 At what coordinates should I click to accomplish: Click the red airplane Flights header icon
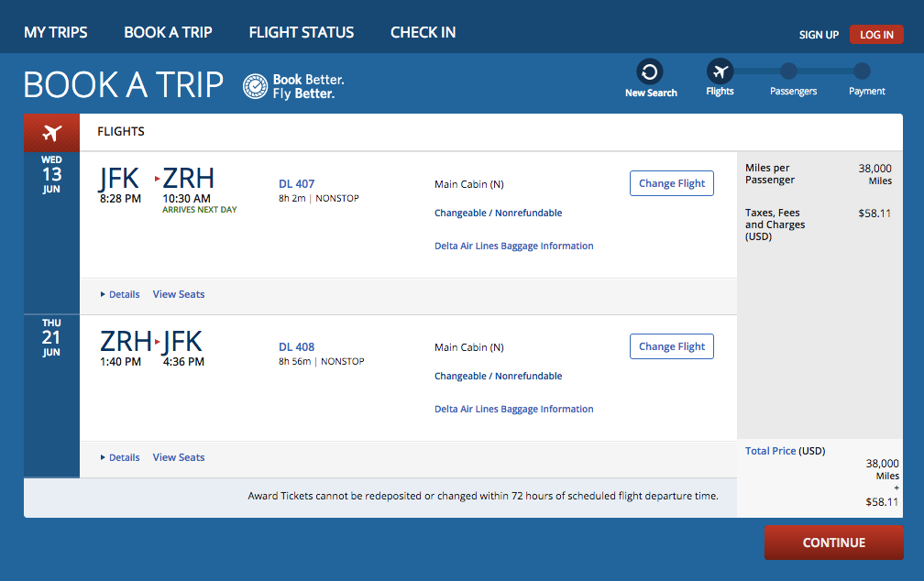[x=51, y=132]
